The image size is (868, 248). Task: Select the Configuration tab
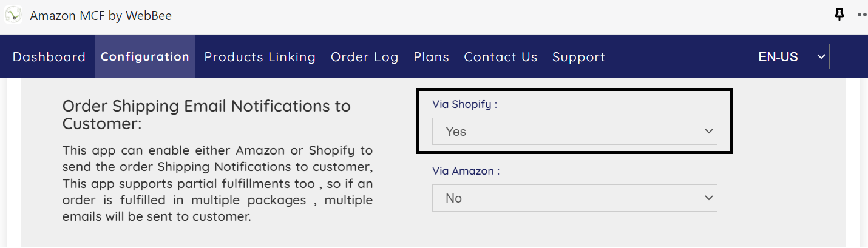tap(145, 57)
